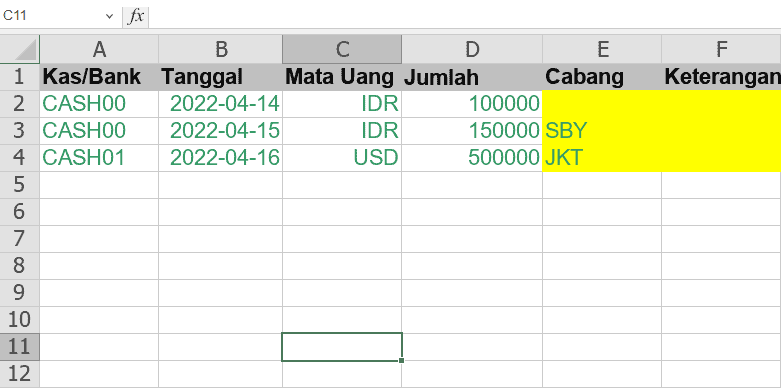Click the fill handle of cell C11
Image resolution: width=781 pixels, height=388 pixels.
click(401, 361)
